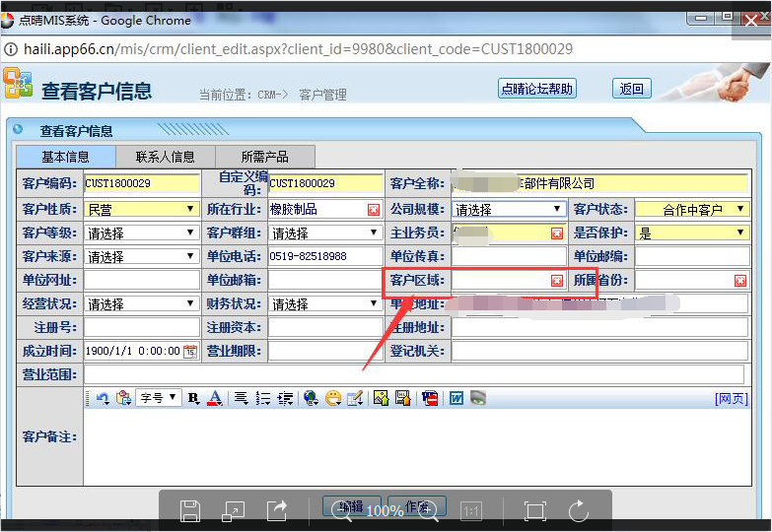Insert emoticon with the smiley icon
Screen dimensions: 772x532
pyautogui.click(x=333, y=398)
